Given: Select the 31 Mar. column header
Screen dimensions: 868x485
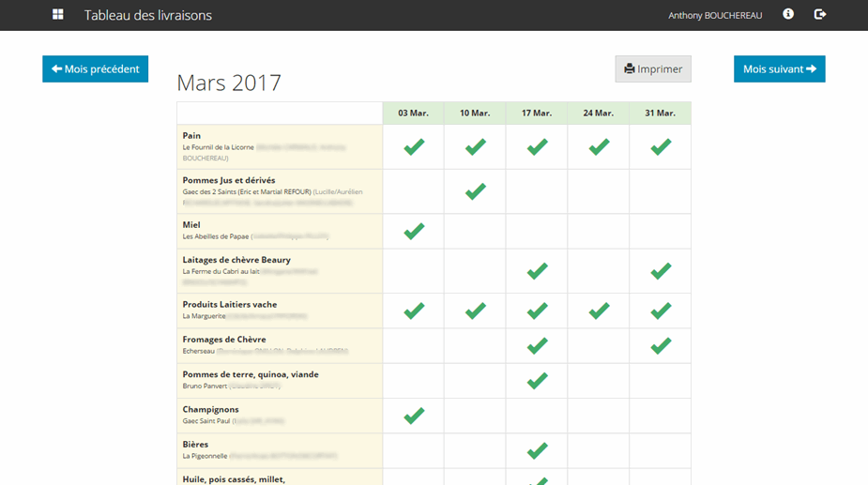Looking at the screenshot, I should tap(661, 114).
